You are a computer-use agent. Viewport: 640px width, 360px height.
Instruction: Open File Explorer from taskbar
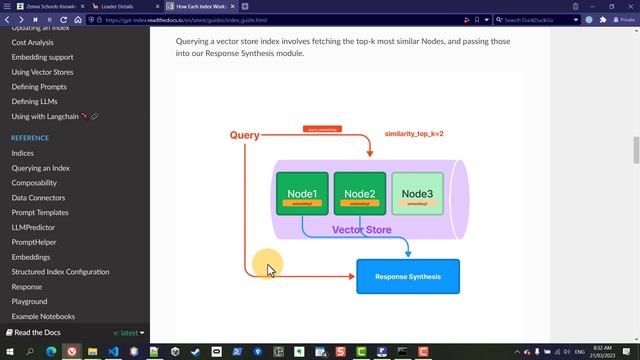(x=93, y=351)
